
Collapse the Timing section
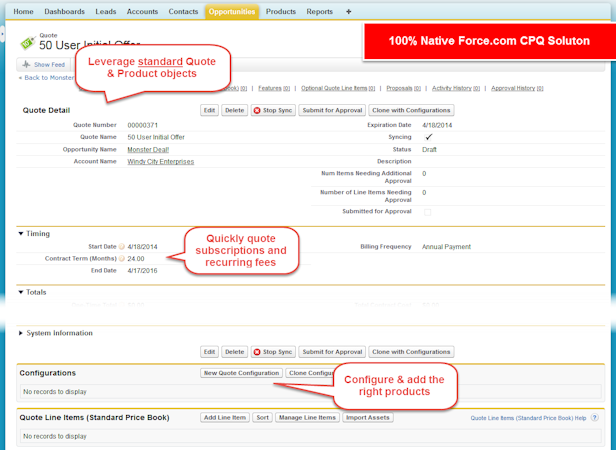[21, 233]
